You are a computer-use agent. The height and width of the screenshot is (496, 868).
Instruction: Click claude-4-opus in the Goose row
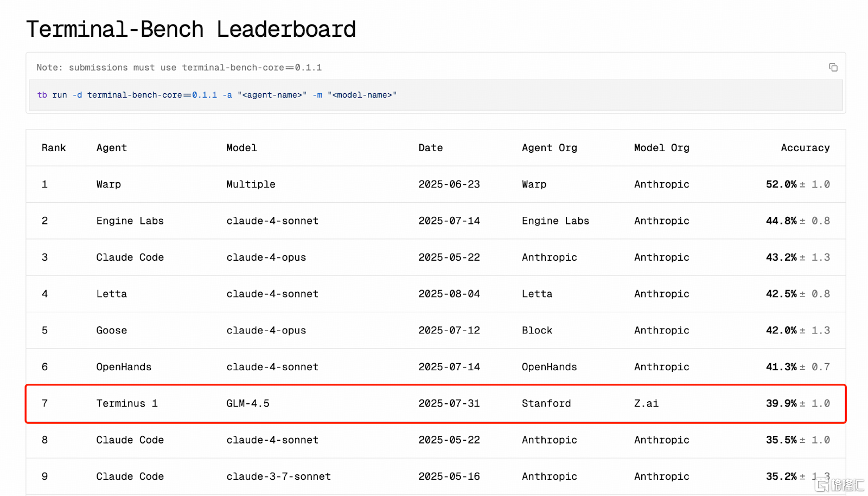coord(266,330)
